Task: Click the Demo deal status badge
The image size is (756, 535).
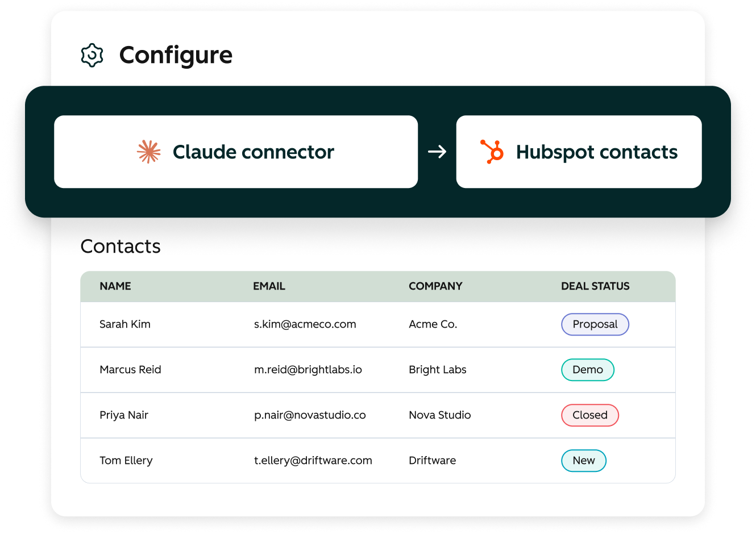Action: pos(588,370)
